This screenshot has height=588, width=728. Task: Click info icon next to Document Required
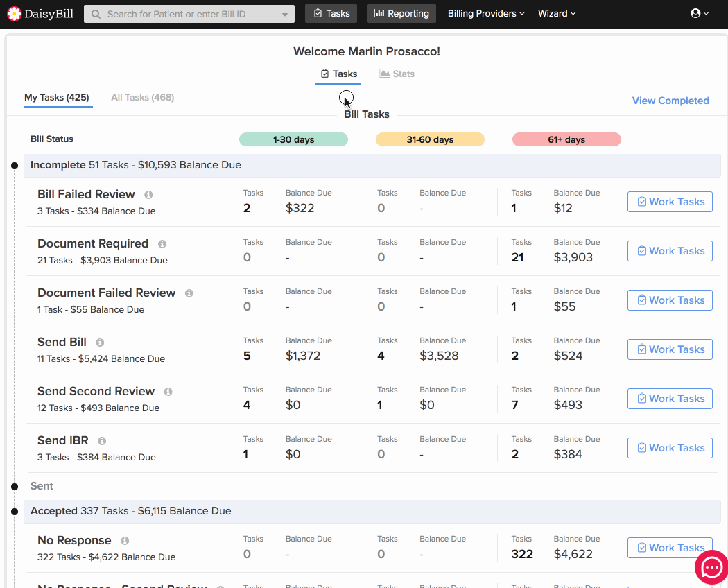(x=162, y=244)
